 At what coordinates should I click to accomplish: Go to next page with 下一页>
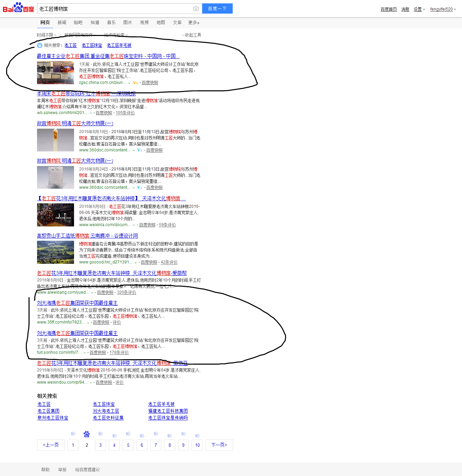coord(219,445)
